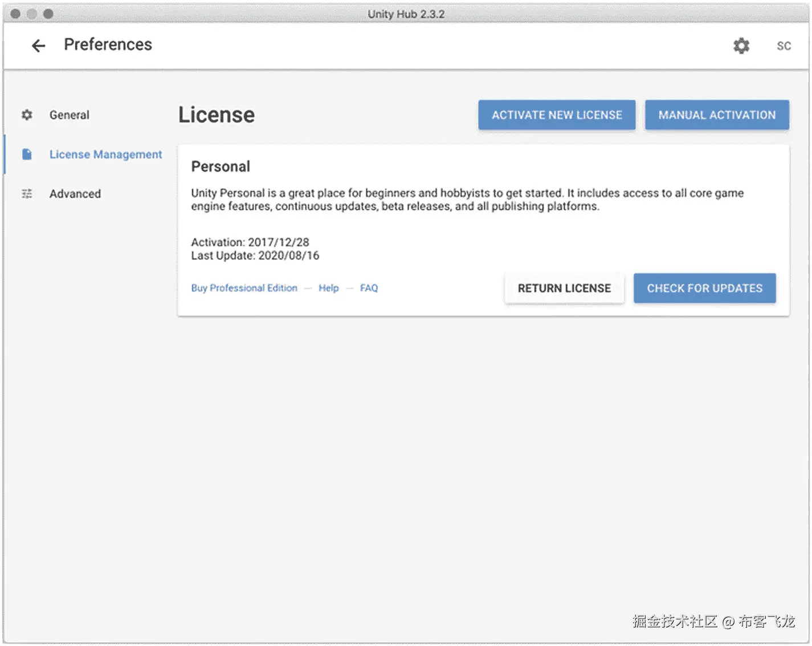This screenshot has height=646, width=812.
Task: Click the Preferences page title
Action: (x=108, y=44)
